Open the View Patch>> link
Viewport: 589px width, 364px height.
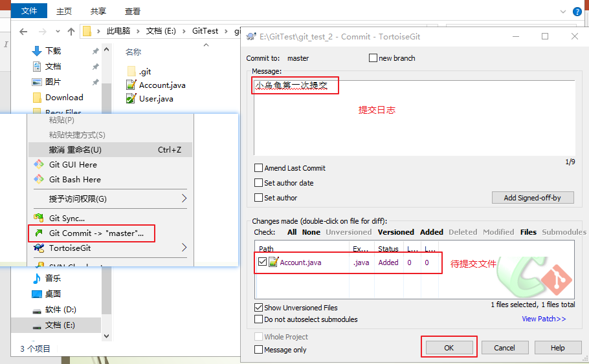point(544,319)
